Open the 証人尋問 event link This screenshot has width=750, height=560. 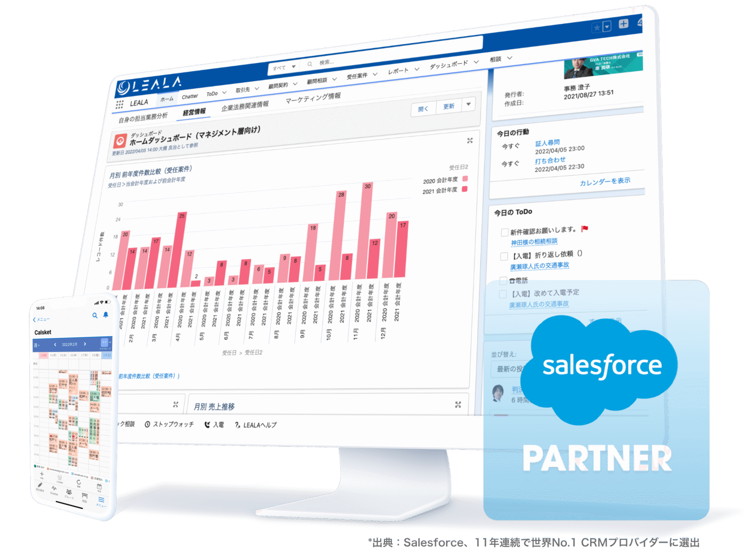(x=547, y=143)
